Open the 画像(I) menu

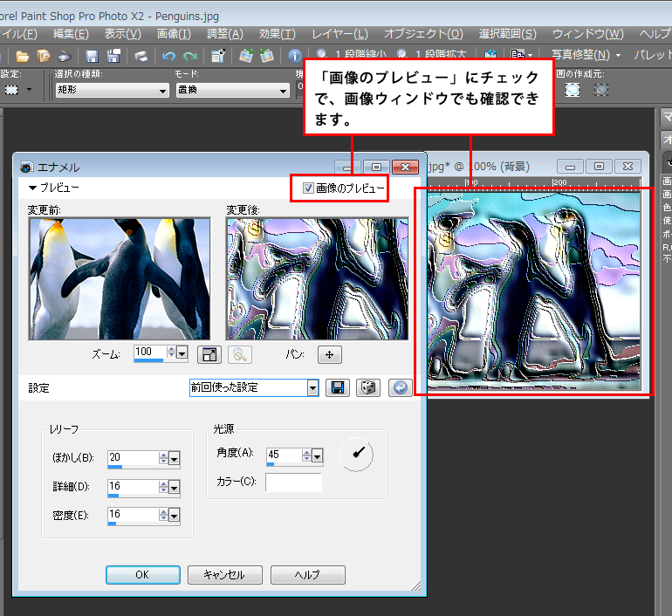pyautogui.click(x=174, y=34)
